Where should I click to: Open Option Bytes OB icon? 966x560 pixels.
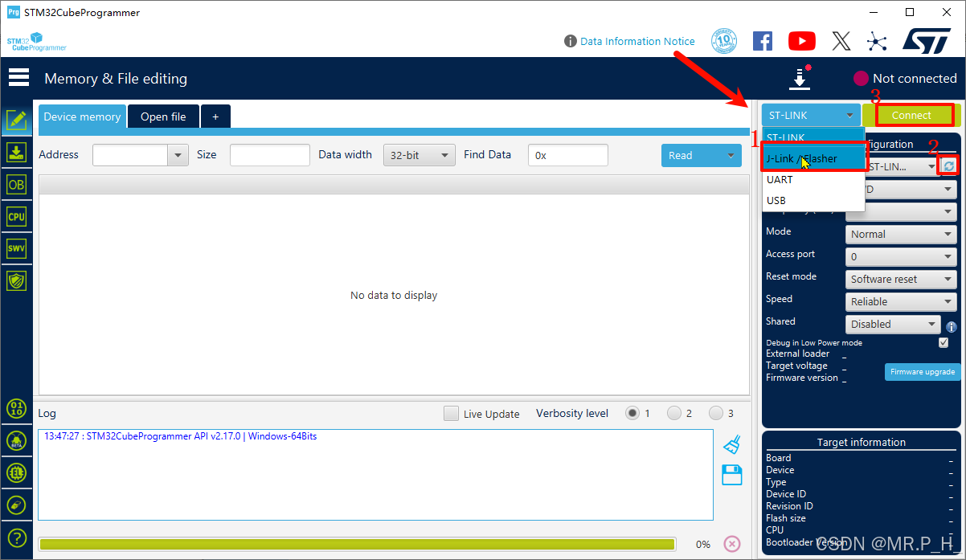tap(16, 185)
